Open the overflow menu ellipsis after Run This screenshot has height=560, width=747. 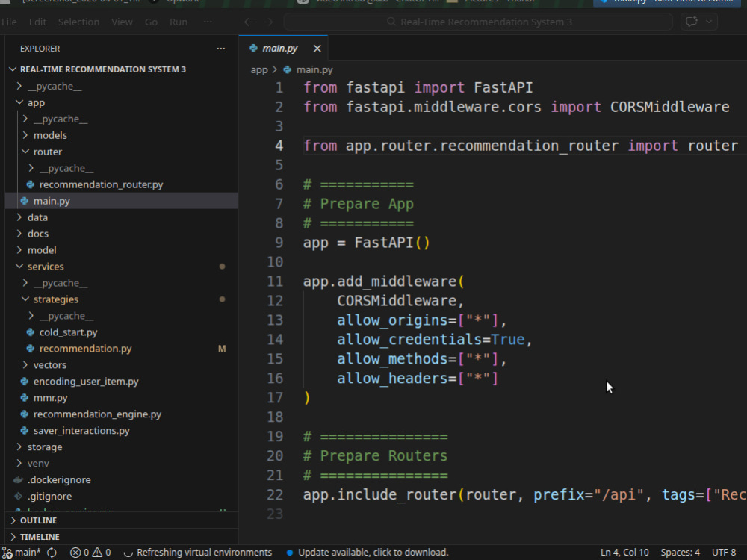pos(208,22)
